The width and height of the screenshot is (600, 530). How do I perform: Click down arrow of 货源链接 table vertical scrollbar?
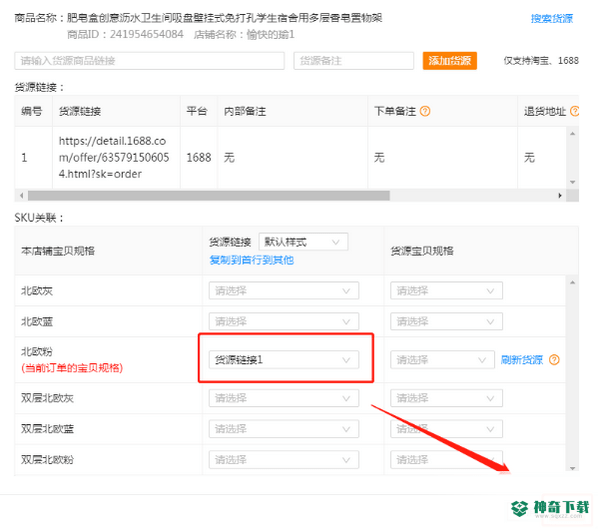(x=572, y=182)
